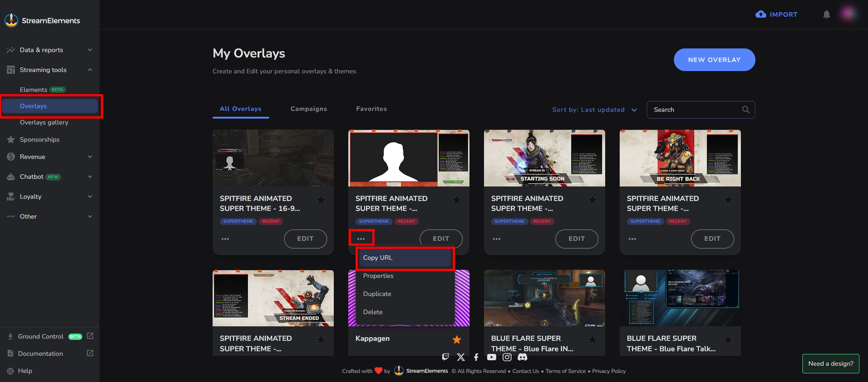Open more options on Starting Soon overlay card

pos(497,239)
